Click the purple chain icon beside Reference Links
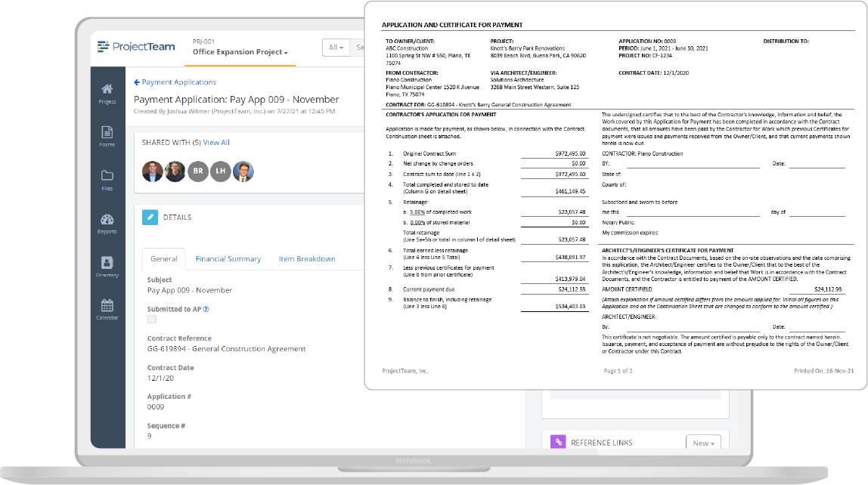The image size is (868, 485). pyautogui.click(x=557, y=442)
